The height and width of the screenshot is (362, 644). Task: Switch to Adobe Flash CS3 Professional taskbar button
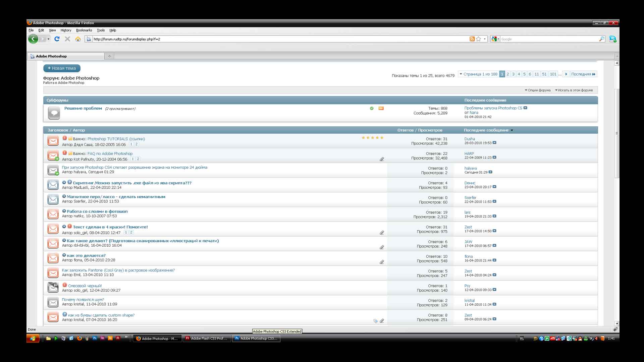tap(207, 339)
